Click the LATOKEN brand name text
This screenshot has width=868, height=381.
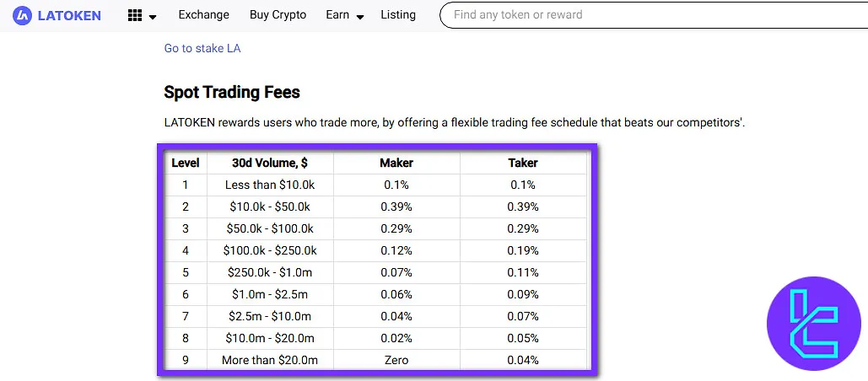pyautogui.click(x=69, y=15)
